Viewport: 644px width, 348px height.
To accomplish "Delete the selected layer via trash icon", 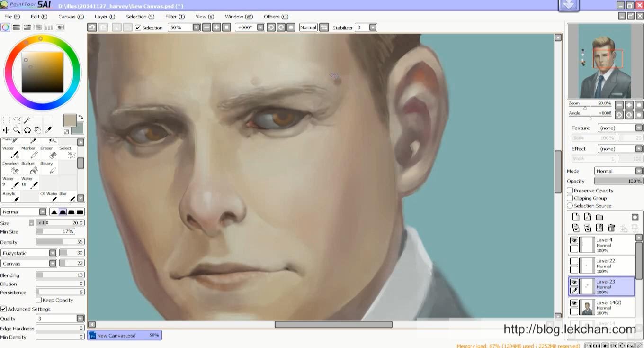I will (x=610, y=228).
